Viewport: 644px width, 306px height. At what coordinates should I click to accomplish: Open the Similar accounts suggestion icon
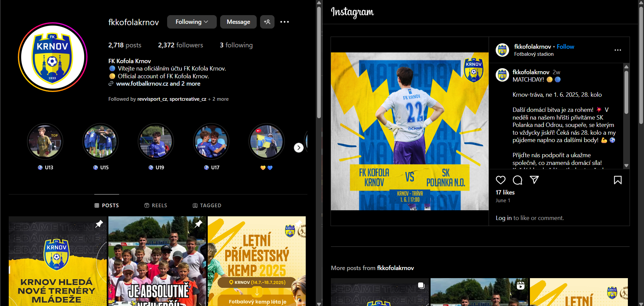coord(267,22)
